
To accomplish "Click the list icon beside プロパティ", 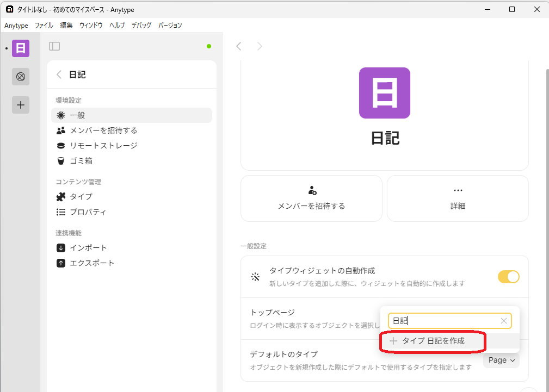I will click(x=61, y=212).
